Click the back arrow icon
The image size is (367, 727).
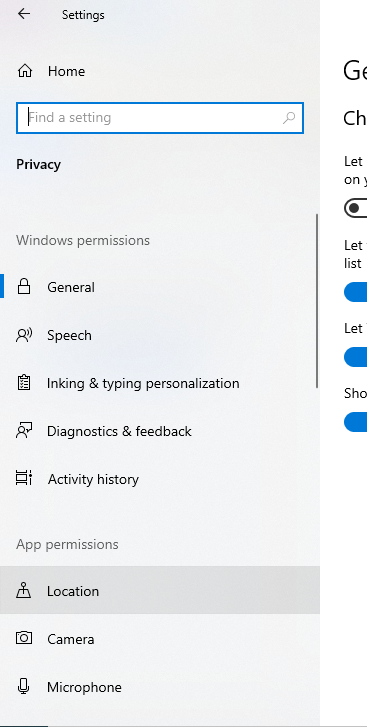coord(24,14)
